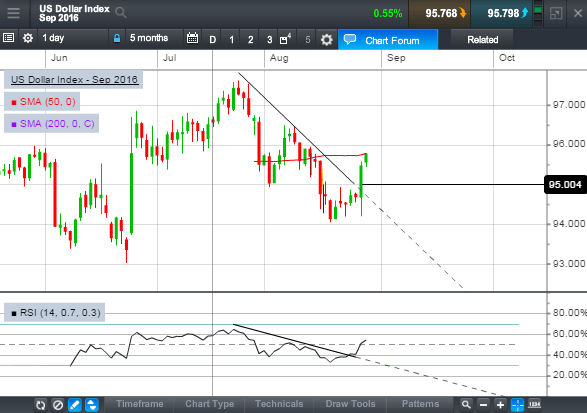Viewport: 587px width, 413px height.
Task: Click the refresh chart icon in bottom bar
Action: 40,405
